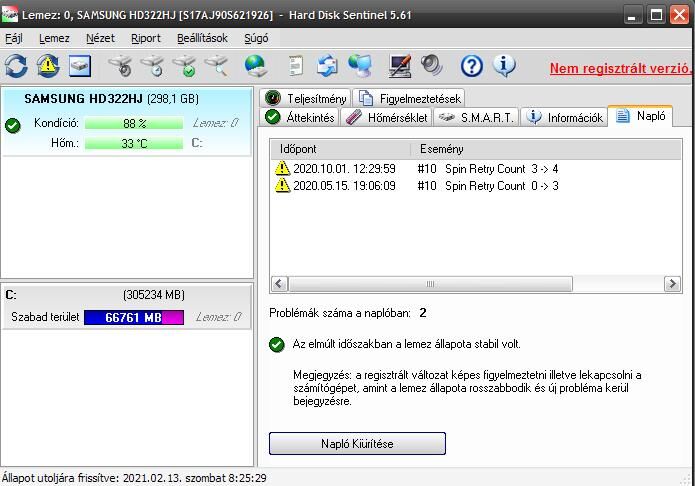The width and height of the screenshot is (695, 486).
Task: Click the loudspeaker sound toolbar icon
Action: click(x=431, y=66)
